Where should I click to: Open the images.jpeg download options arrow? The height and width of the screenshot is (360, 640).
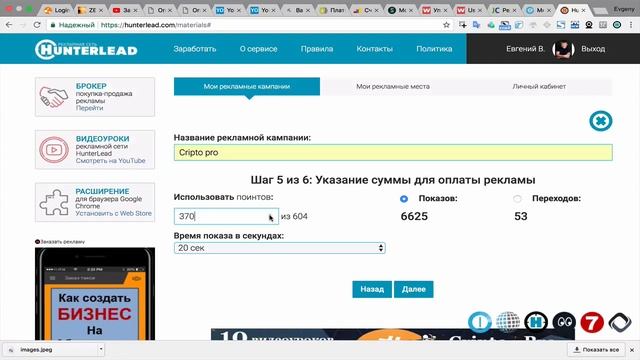[x=100, y=349]
